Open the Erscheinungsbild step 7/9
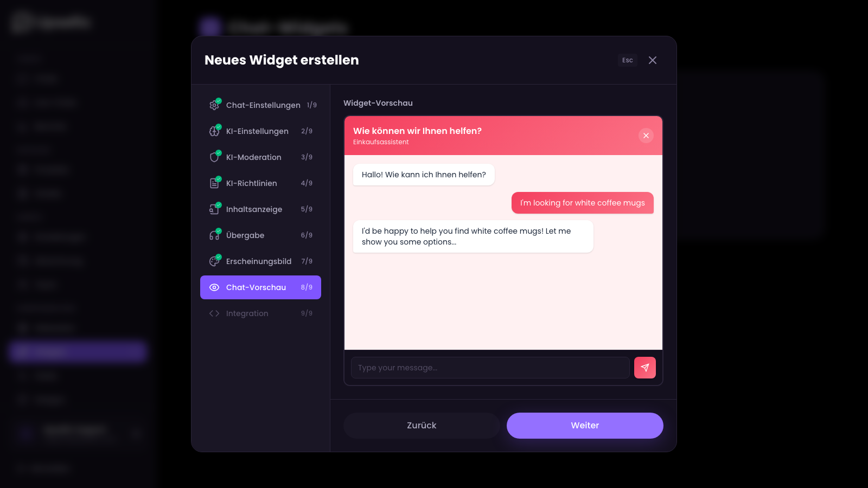 pyautogui.click(x=259, y=261)
